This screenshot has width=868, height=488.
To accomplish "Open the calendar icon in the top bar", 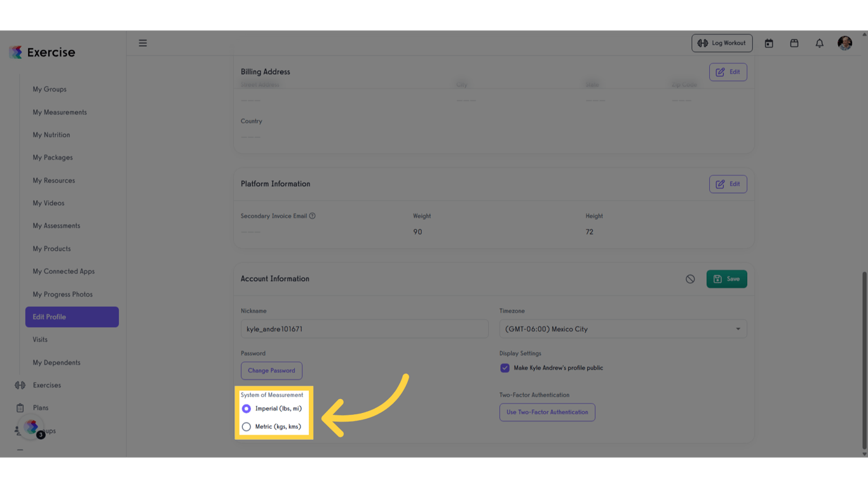I will point(769,43).
